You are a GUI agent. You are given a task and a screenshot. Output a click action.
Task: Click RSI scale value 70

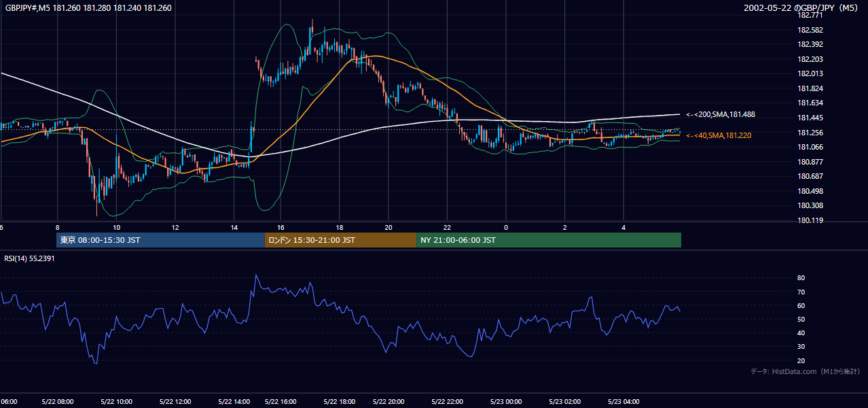pos(801,292)
